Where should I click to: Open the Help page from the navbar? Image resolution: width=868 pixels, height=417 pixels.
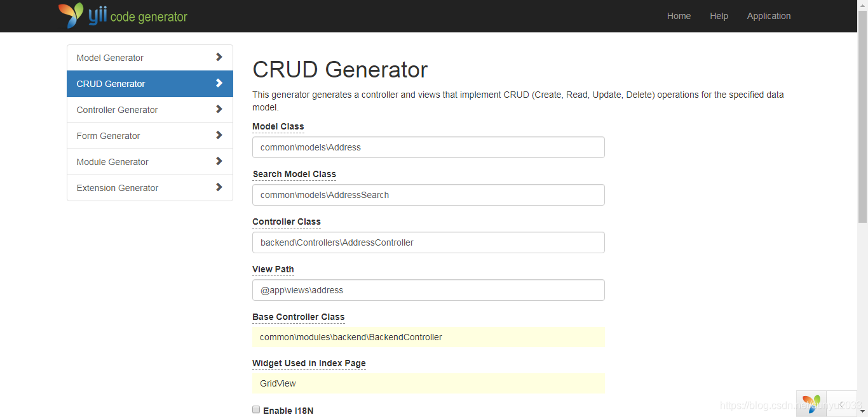click(x=719, y=15)
